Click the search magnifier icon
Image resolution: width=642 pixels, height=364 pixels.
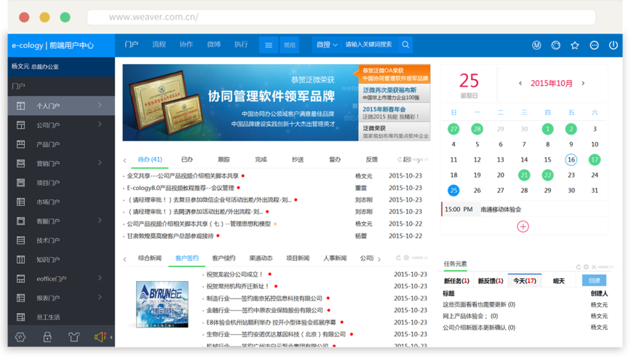[405, 44]
